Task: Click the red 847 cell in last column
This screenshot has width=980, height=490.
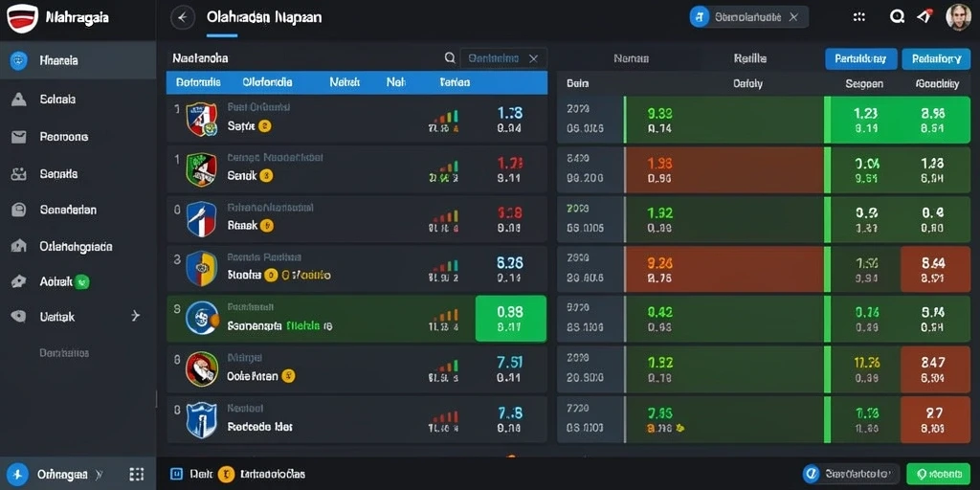Action: click(x=936, y=368)
